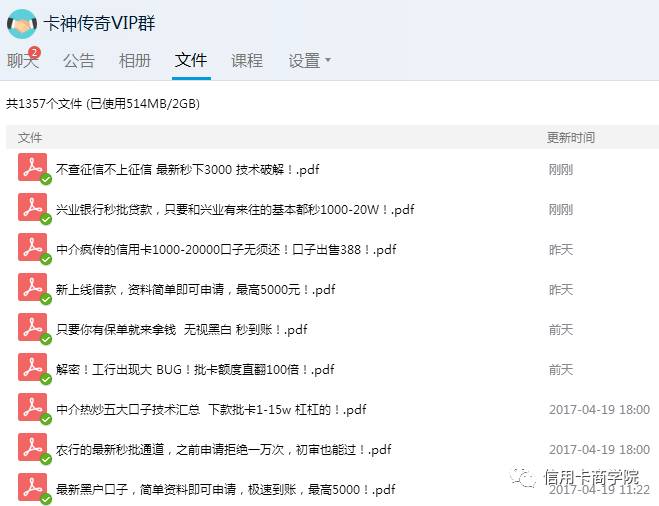This screenshot has width=659, height=506.
Task: Expand the 设置 dropdown menu
Action: click(x=309, y=61)
